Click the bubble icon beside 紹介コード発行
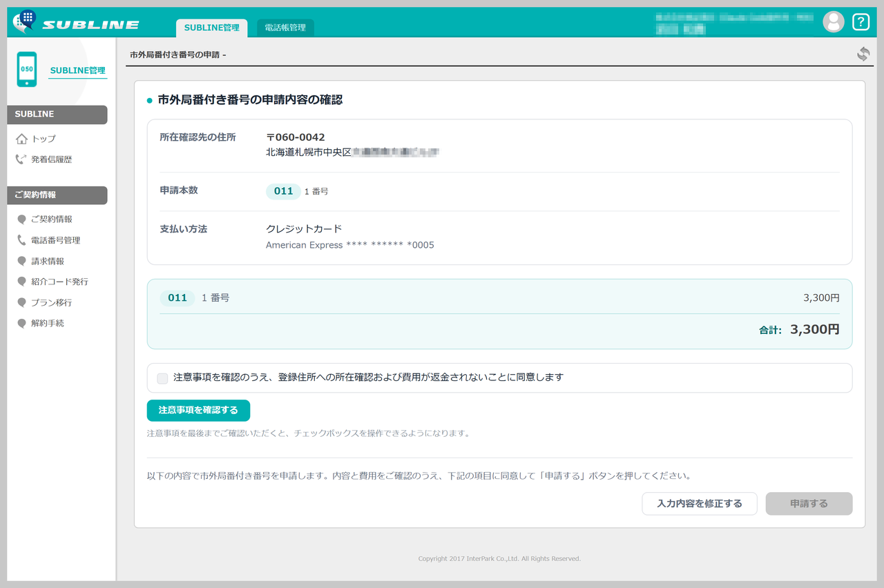The image size is (884, 588). coord(21,282)
